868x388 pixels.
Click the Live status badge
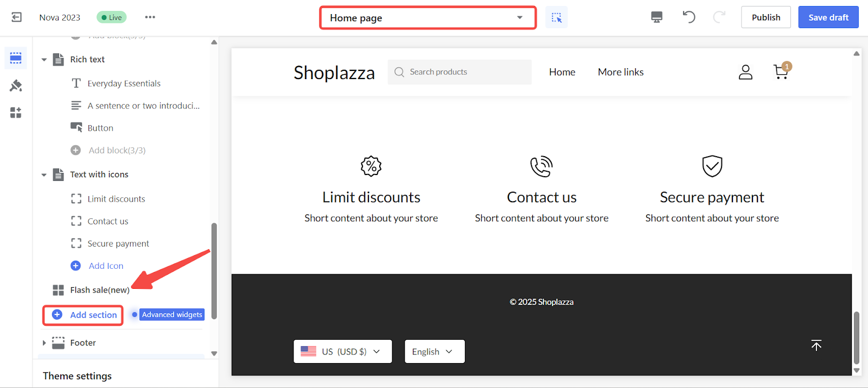tap(112, 17)
